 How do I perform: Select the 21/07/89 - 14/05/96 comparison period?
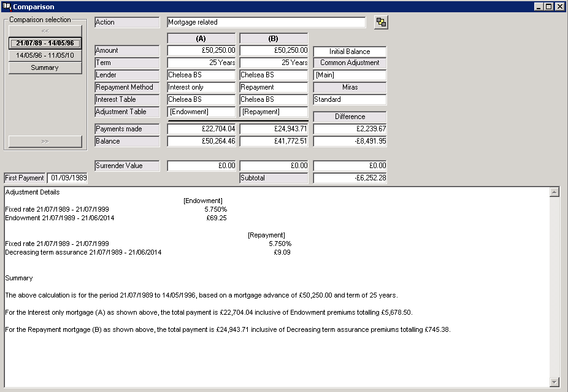pos(45,43)
